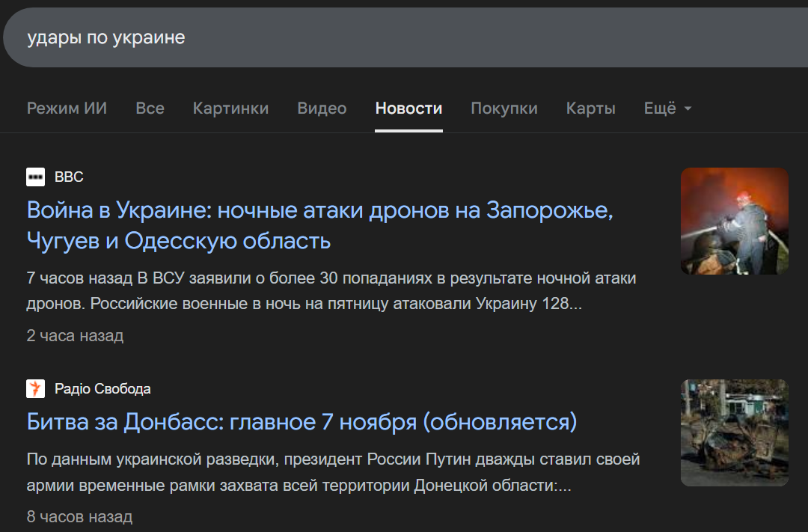This screenshot has width=808, height=532.
Task: Click the Новости tab
Action: tap(408, 108)
